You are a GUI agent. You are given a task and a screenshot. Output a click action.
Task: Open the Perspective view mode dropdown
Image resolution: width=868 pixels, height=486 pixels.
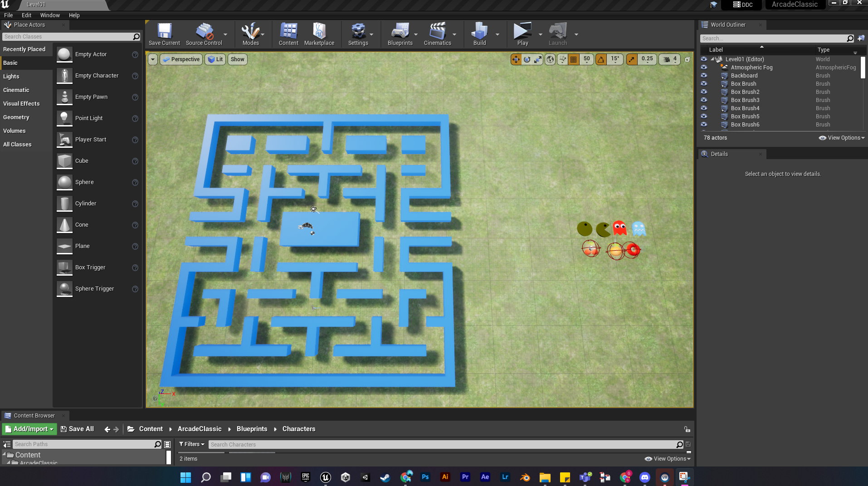[x=181, y=59]
